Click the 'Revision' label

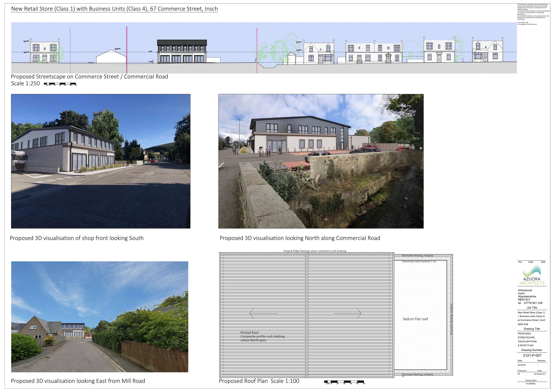tap(541, 361)
